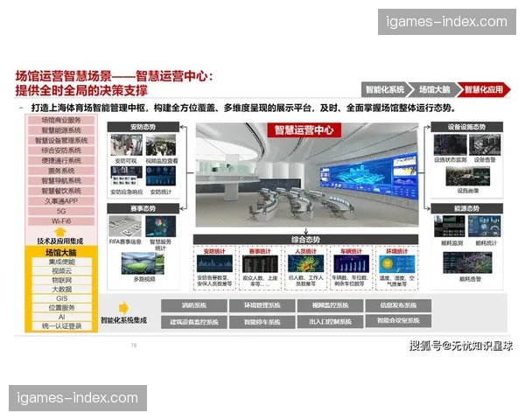Click the yellow 场馆大脑 panel heading
The width and height of the screenshot is (525, 420).
[x=61, y=252]
